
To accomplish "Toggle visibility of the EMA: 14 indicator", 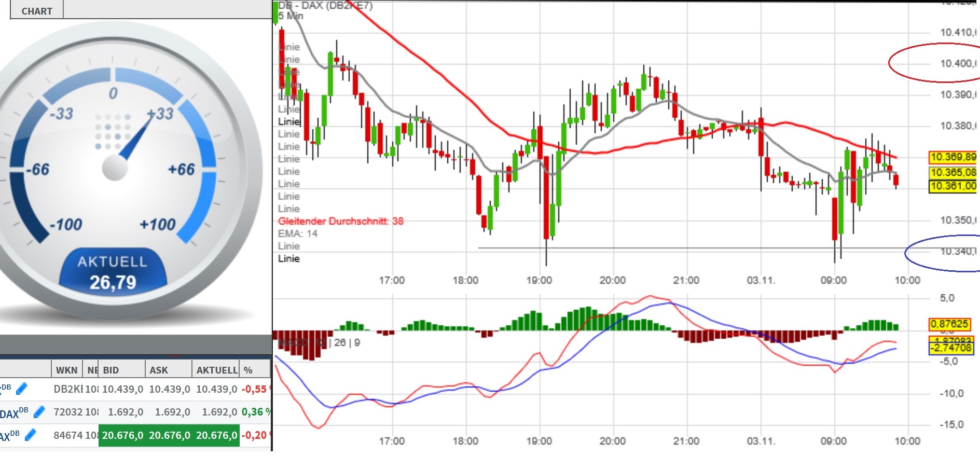I will pyautogui.click(x=298, y=234).
